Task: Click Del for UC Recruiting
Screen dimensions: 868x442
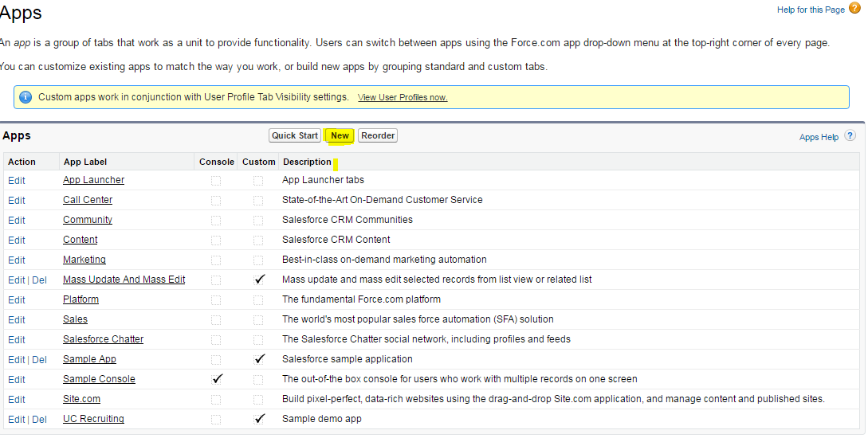Action: coord(39,420)
